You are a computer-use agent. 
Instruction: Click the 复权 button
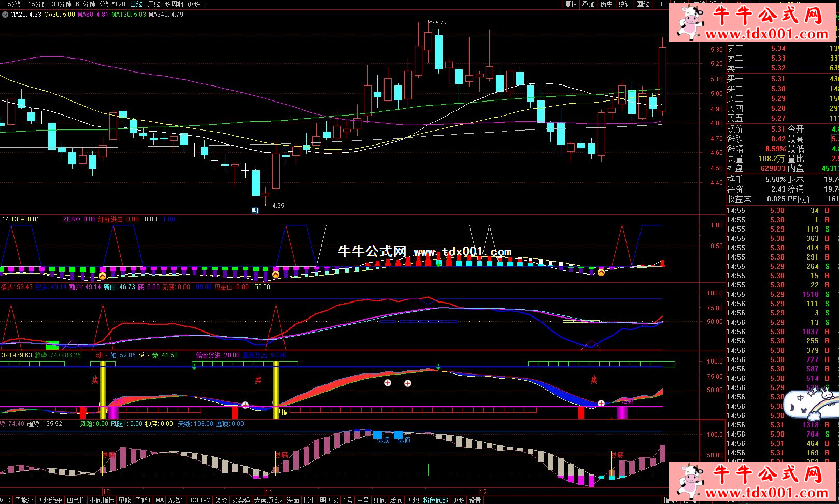(x=571, y=4)
